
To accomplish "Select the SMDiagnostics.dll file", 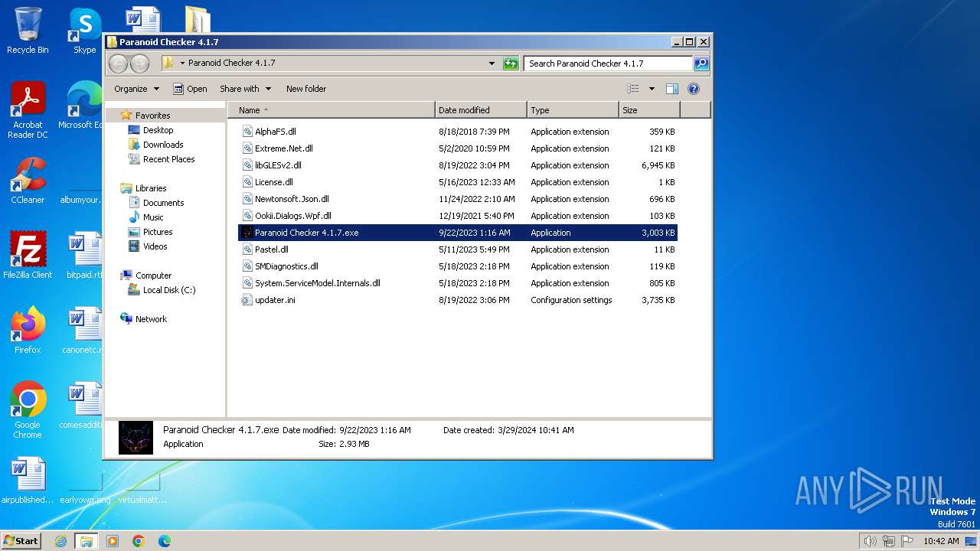I will (x=286, y=266).
